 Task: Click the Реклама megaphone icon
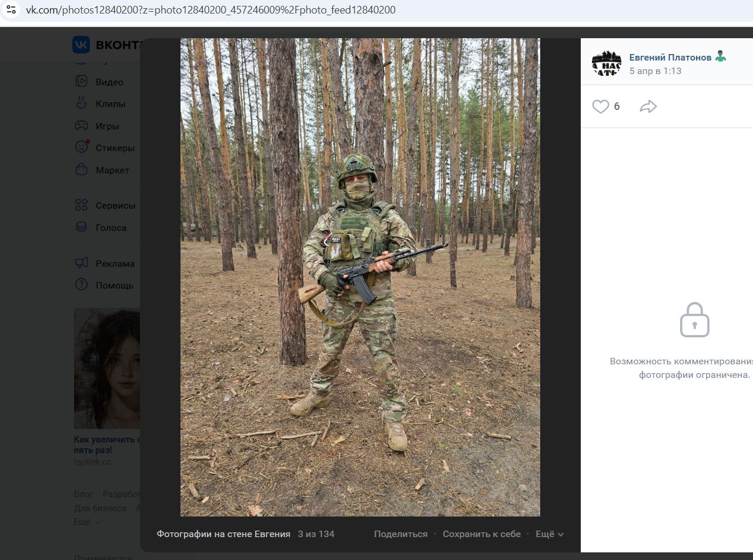pyautogui.click(x=81, y=263)
